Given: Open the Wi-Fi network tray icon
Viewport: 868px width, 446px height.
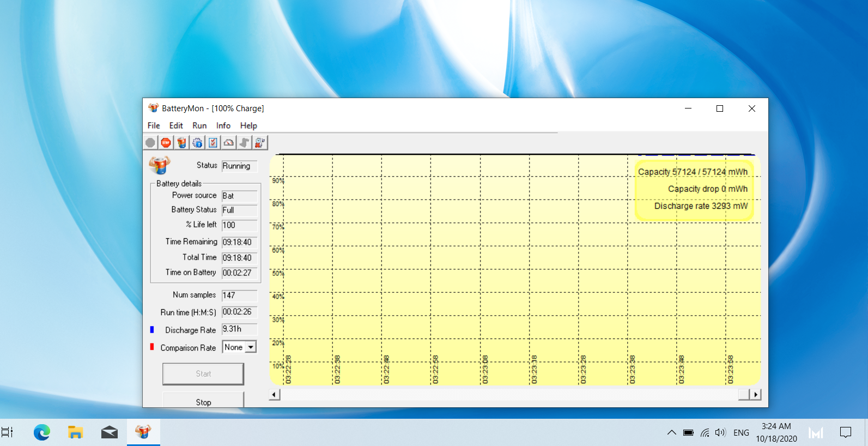Looking at the screenshot, I should tap(705, 433).
